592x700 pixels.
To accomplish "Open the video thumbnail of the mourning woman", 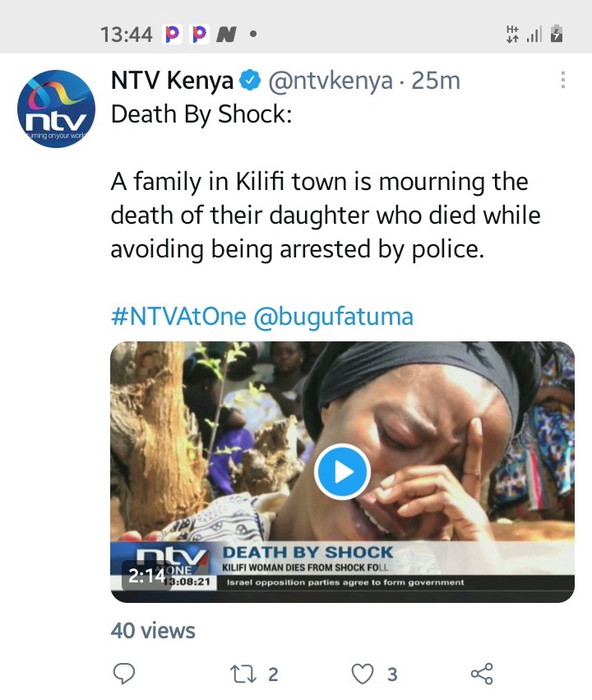I will point(342,472).
